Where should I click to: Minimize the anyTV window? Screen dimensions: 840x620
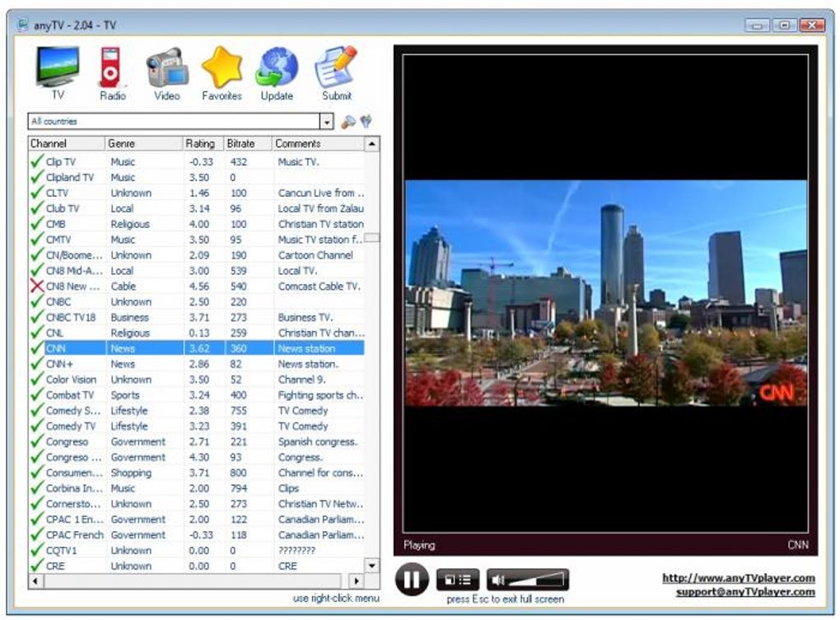757,25
